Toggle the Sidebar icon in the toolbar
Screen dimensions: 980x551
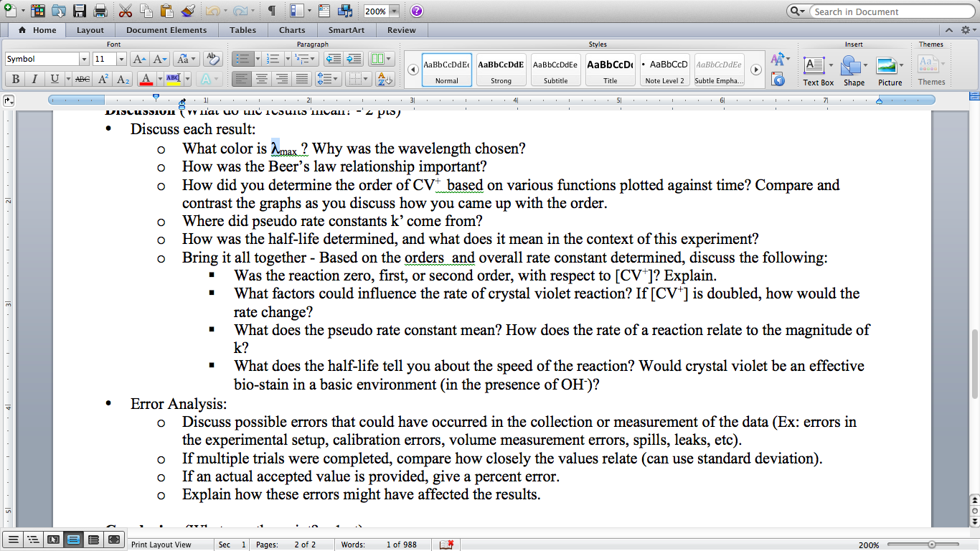tap(297, 11)
